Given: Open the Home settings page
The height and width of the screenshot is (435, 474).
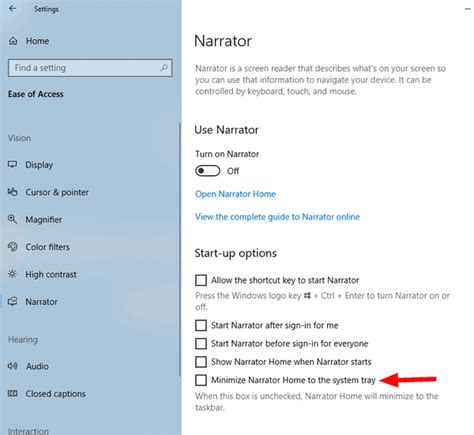Looking at the screenshot, I should coord(37,41).
